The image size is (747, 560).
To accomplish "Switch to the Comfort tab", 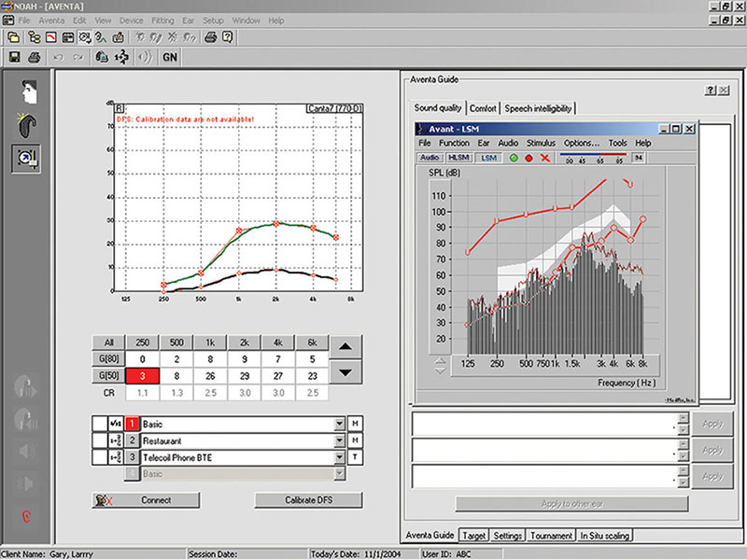I will (484, 107).
